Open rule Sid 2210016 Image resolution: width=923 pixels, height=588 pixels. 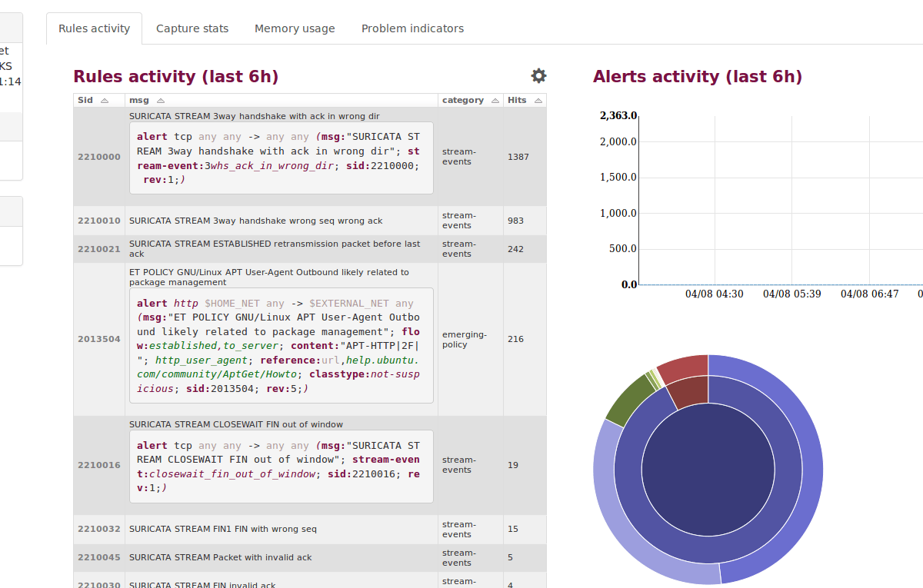coord(99,465)
